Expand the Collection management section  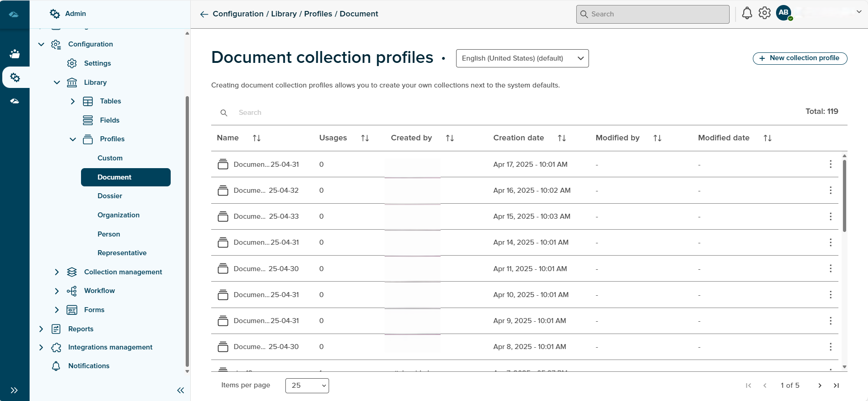pyautogui.click(x=57, y=272)
